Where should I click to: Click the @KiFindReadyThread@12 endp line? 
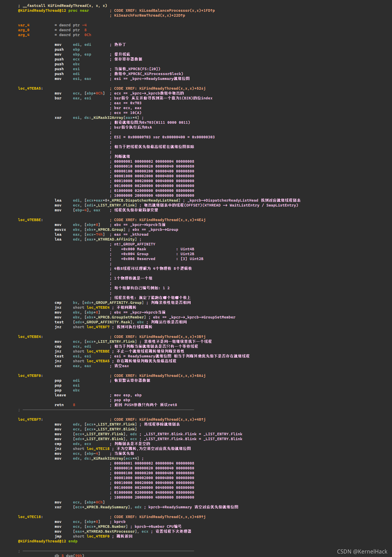click(x=48, y=541)
